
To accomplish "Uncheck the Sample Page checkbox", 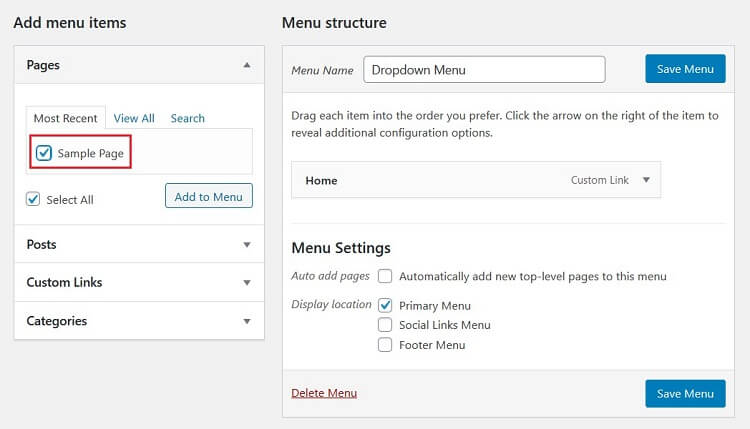I will coord(44,153).
